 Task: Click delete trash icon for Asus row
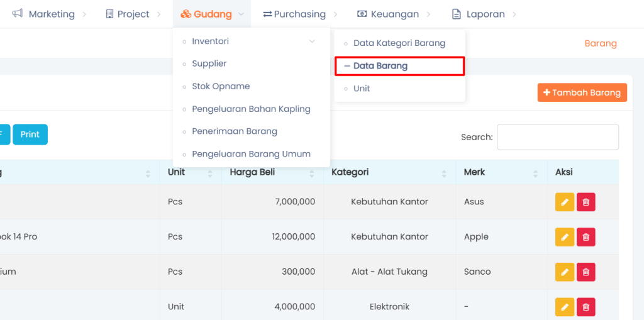click(x=586, y=202)
